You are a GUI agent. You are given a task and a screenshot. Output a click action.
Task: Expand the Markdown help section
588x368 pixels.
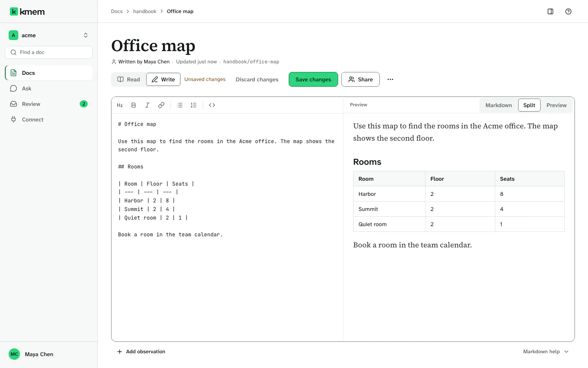546,352
